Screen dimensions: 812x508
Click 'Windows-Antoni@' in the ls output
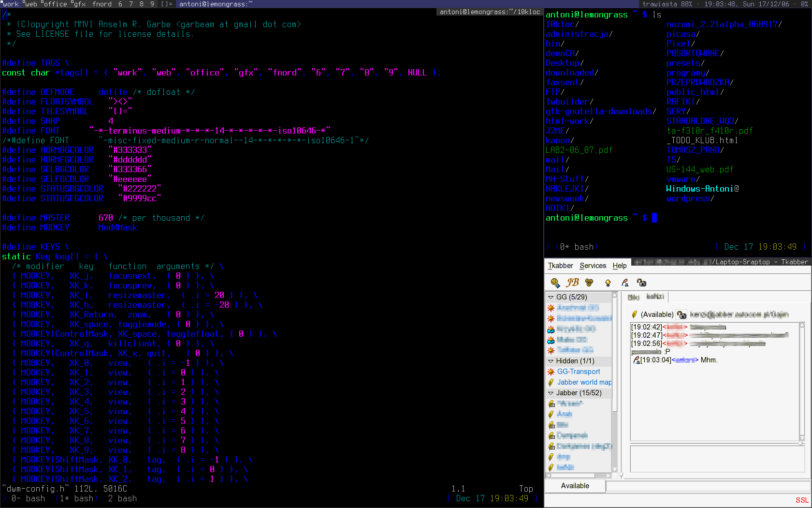[702, 189]
